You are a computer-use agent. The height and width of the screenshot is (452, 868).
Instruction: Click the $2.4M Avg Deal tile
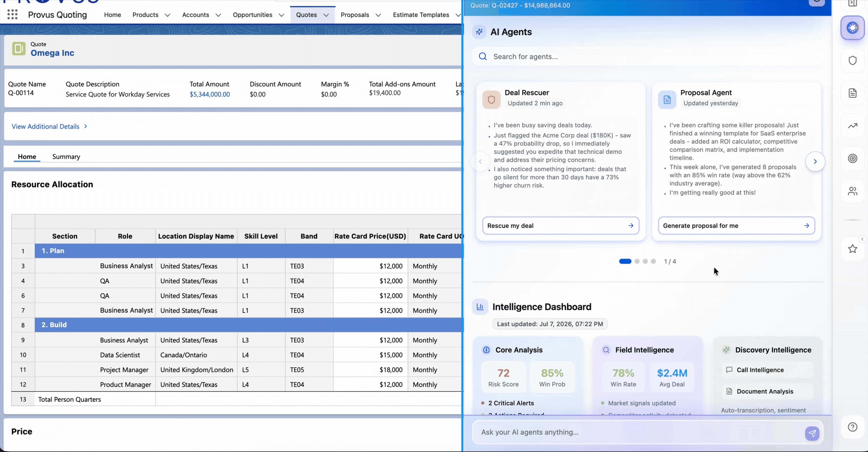[672, 377]
